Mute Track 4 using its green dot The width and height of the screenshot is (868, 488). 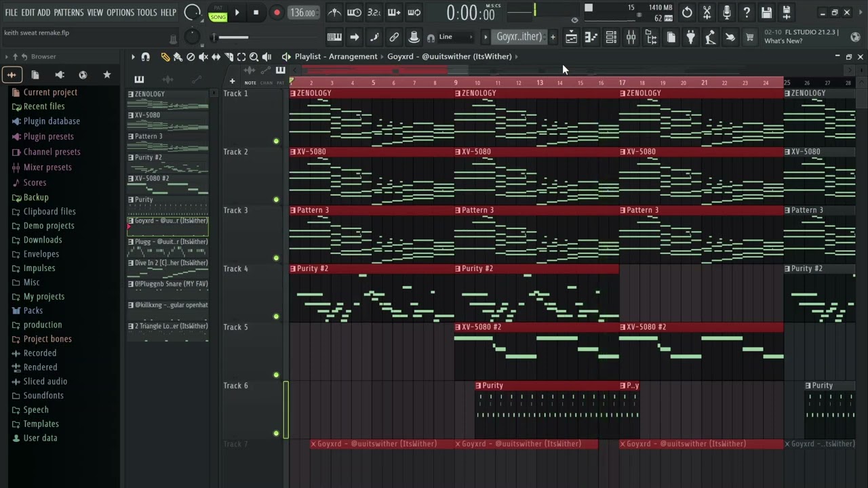276,317
